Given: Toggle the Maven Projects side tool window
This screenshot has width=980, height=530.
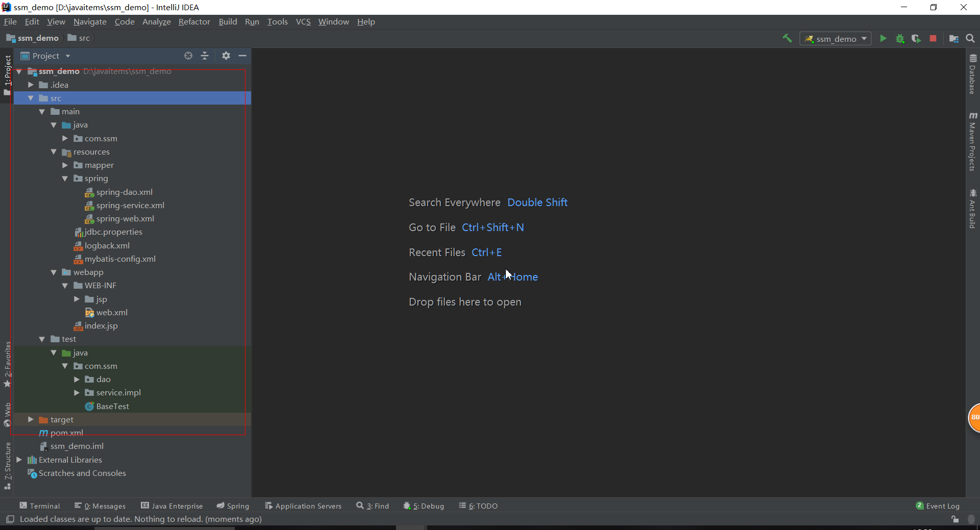Looking at the screenshot, I should click(x=973, y=142).
